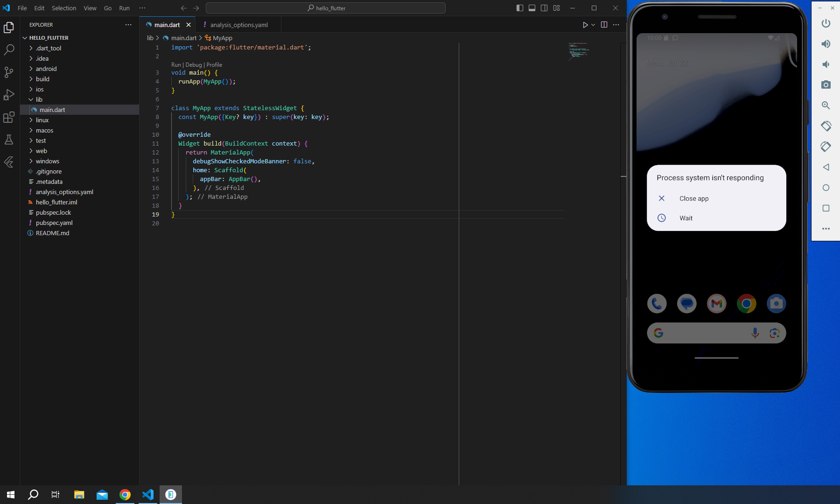
Task: Open the Chrome app on the emulator
Action: coord(747,304)
